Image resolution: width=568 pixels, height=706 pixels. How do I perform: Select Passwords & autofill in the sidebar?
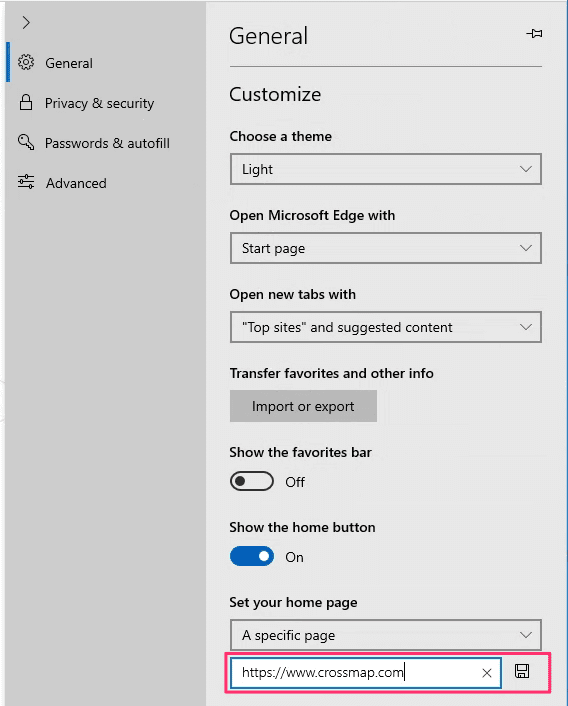pos(107,143)
